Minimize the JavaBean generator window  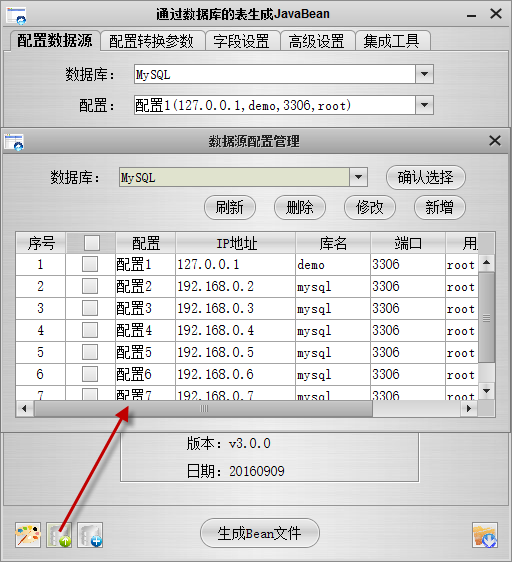pos(471,15)
